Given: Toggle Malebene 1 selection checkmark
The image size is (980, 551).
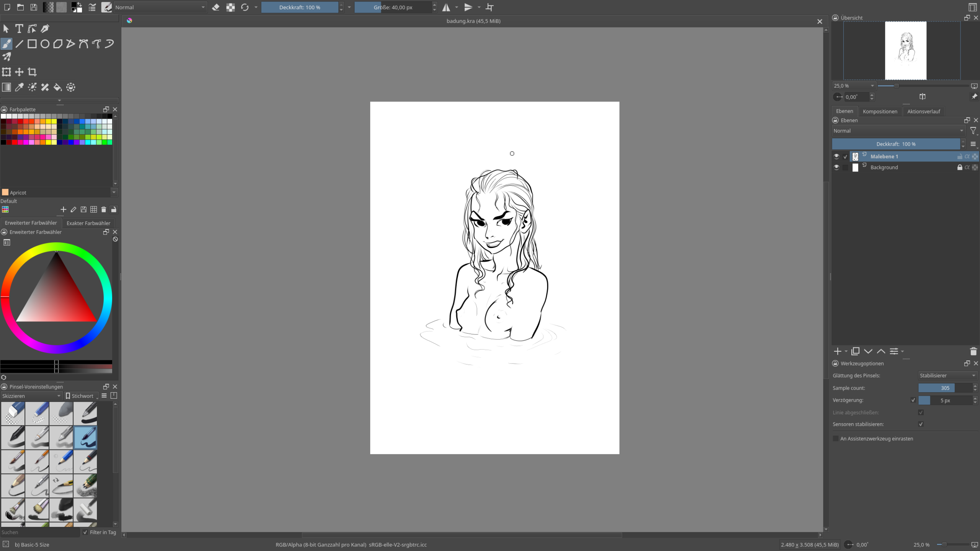Looking at the screenshot, I should 846,156.
